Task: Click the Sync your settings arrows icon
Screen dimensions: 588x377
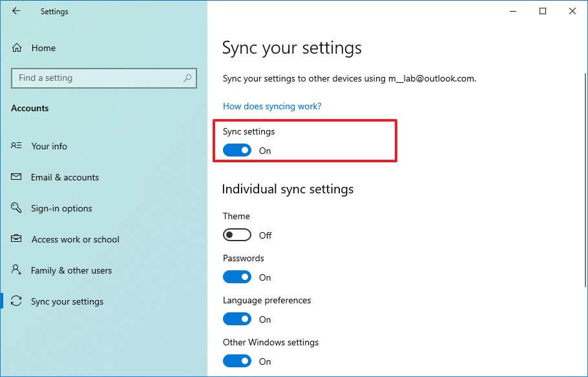Action: coord(16,301)
